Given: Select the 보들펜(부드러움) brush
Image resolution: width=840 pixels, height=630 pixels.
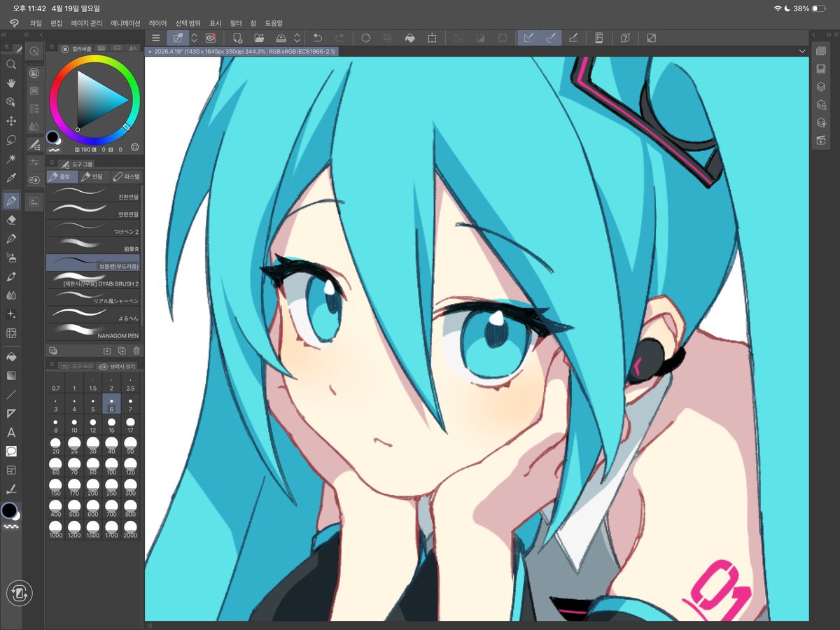Looking at the screenshot, I should point(93,262).
